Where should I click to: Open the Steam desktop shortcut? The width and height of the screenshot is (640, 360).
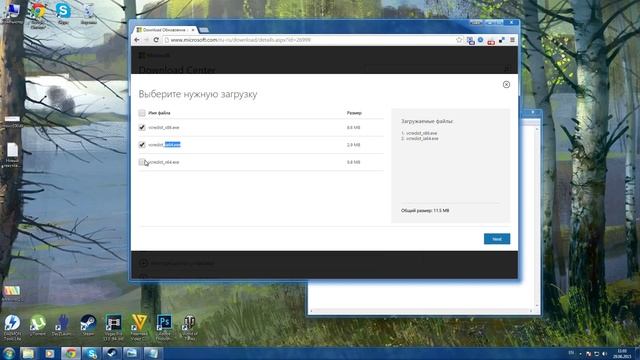(88, 326)
